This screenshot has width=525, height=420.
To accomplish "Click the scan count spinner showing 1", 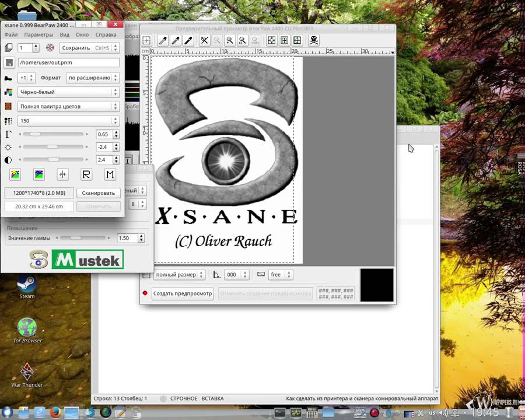I will click(29, 48).
